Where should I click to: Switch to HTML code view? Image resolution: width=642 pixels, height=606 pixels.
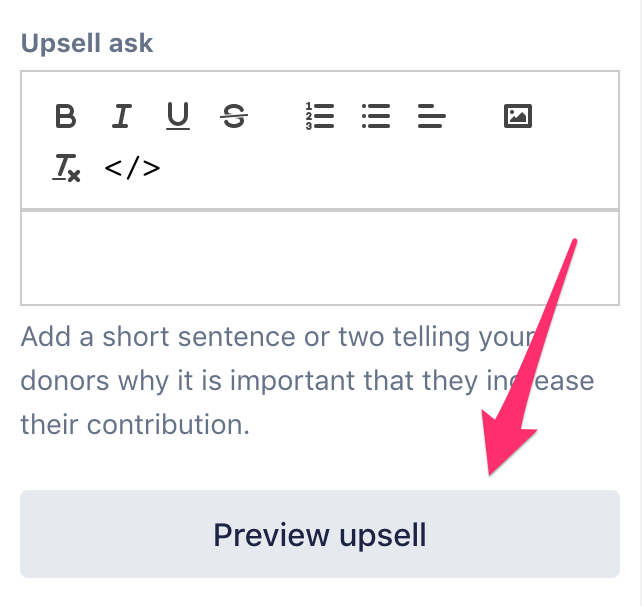(132, 167)
